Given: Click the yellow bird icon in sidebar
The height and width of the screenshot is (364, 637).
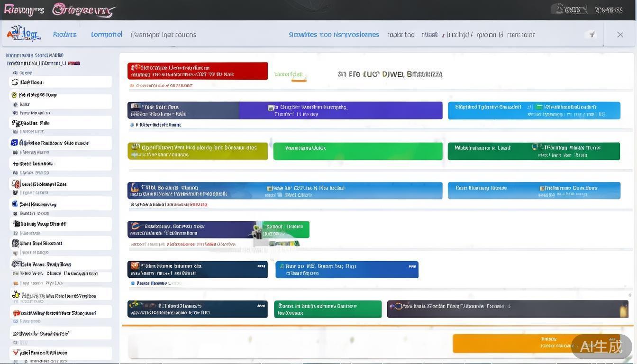Looking at the screenshot, I should point(16,295).
